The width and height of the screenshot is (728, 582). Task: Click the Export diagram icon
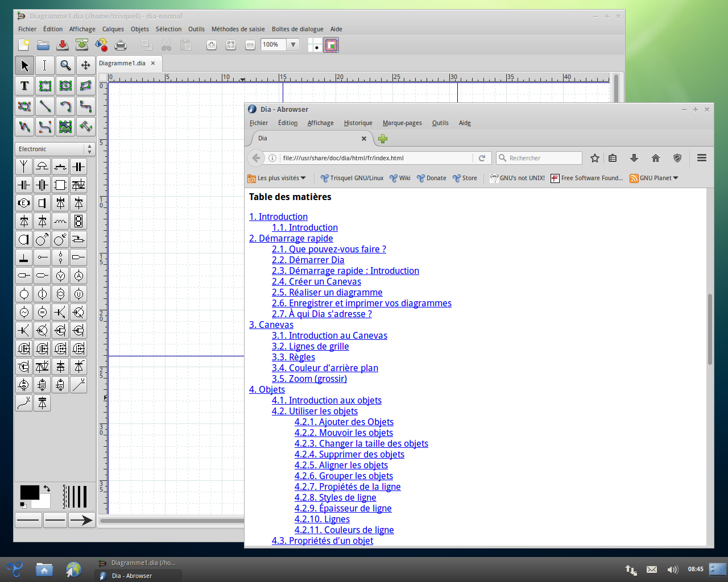pos(101,45)
